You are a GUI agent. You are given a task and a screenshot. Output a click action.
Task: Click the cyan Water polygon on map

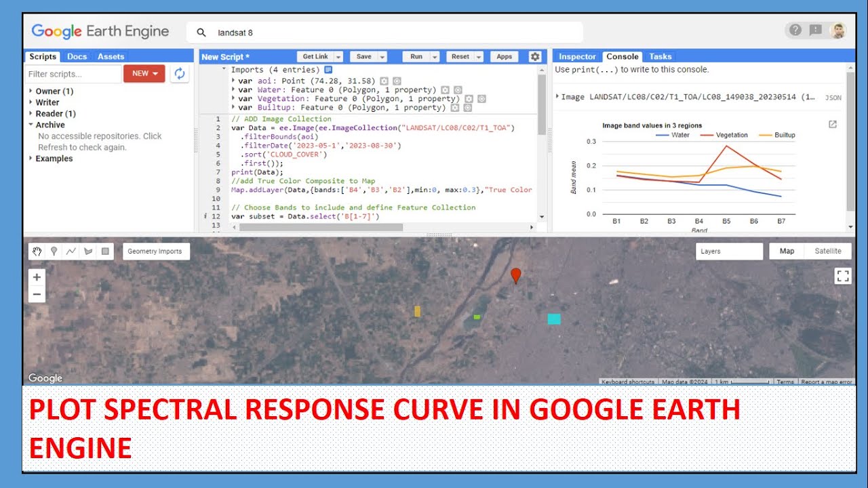pyautogui.click(x=554, y=319)
